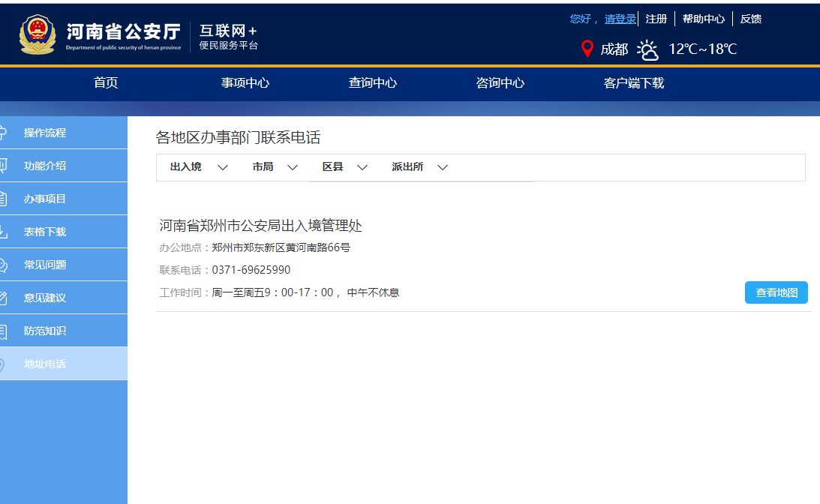Expand the 出入境 dropdown

point(197,166)
